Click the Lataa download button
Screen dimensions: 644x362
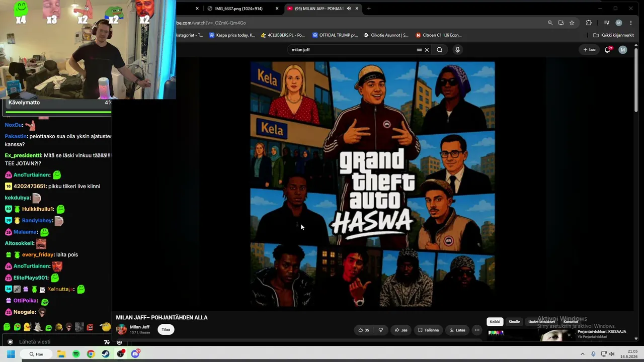click(457, 330)
